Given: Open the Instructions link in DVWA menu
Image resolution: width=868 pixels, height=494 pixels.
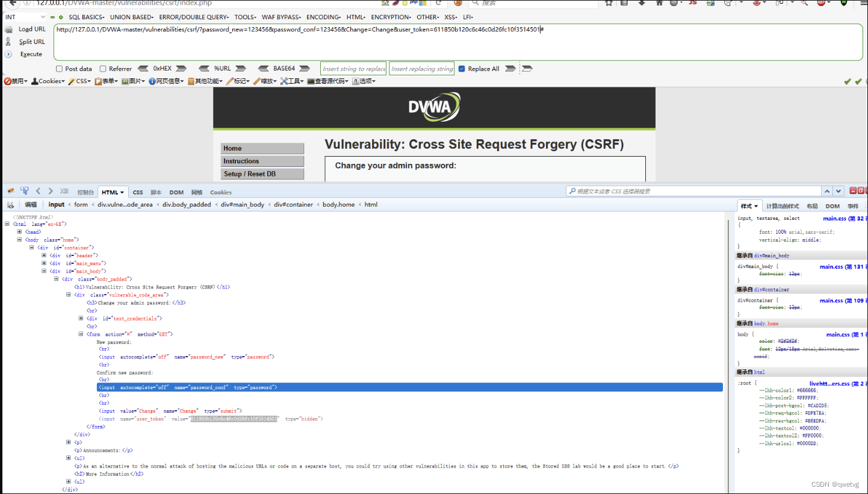Looking at the screenshot, I should (x=262, y=161).
